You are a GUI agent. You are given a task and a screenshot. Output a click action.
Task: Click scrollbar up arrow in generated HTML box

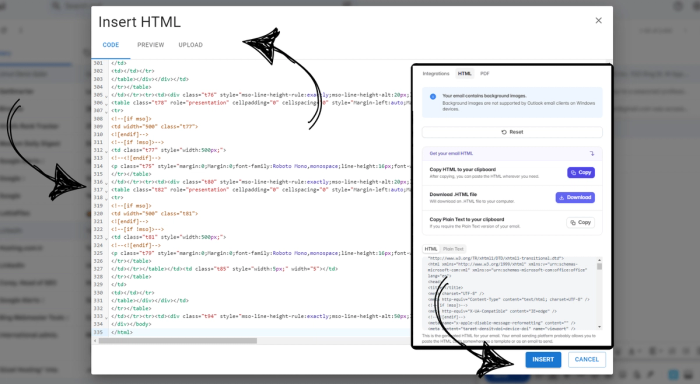(599, 260)
